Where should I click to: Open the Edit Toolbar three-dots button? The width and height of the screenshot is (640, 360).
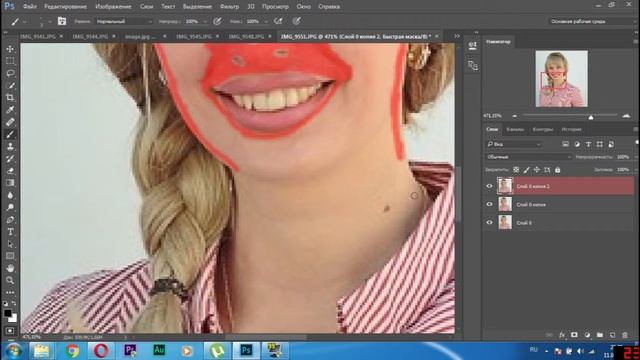[10, 293]
